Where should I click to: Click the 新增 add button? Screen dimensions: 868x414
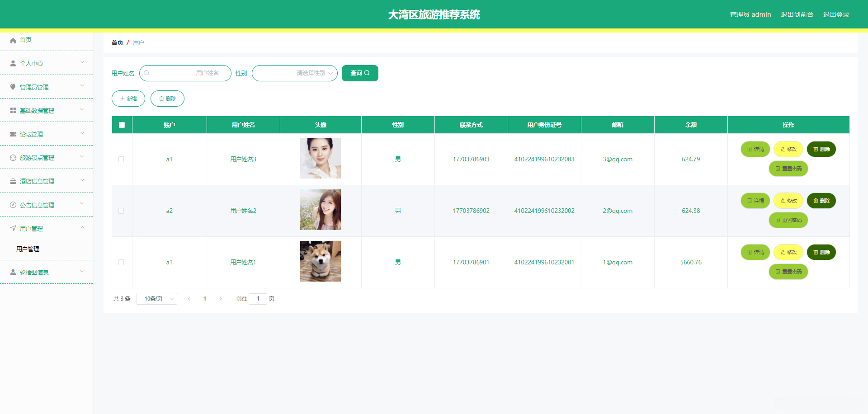[x=128, y=99]
